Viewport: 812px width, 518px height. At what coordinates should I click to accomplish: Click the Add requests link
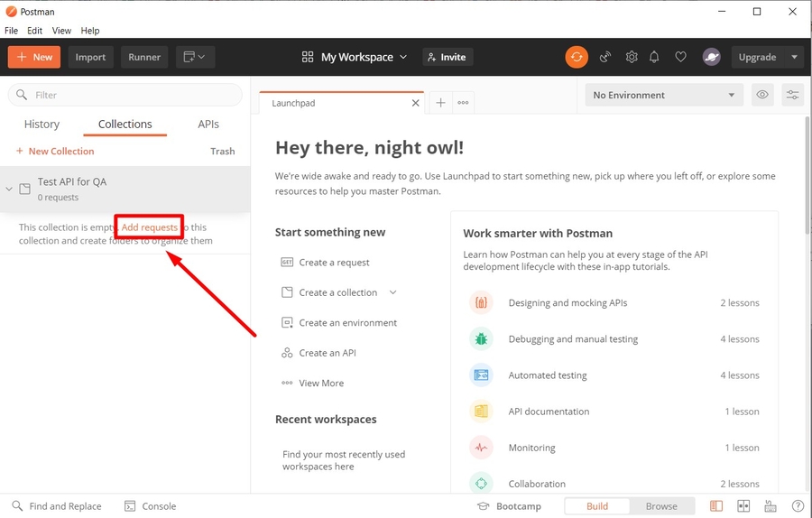click(150, 227)
